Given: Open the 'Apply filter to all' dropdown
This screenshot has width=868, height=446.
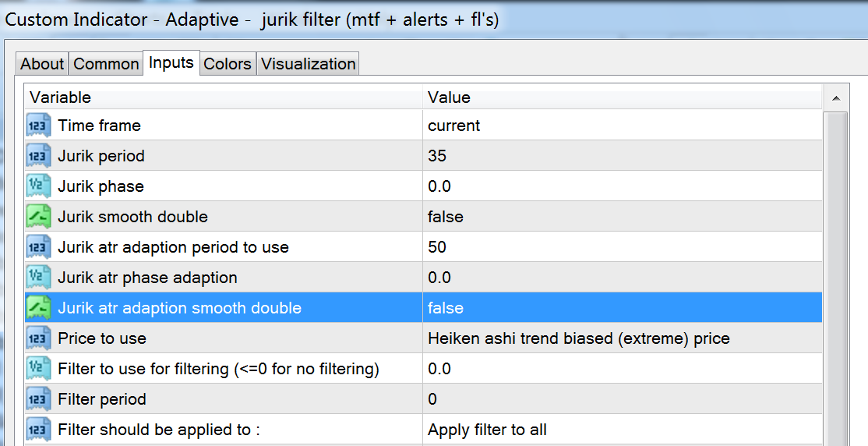Looking at the screenshot, I should point(487,430).
